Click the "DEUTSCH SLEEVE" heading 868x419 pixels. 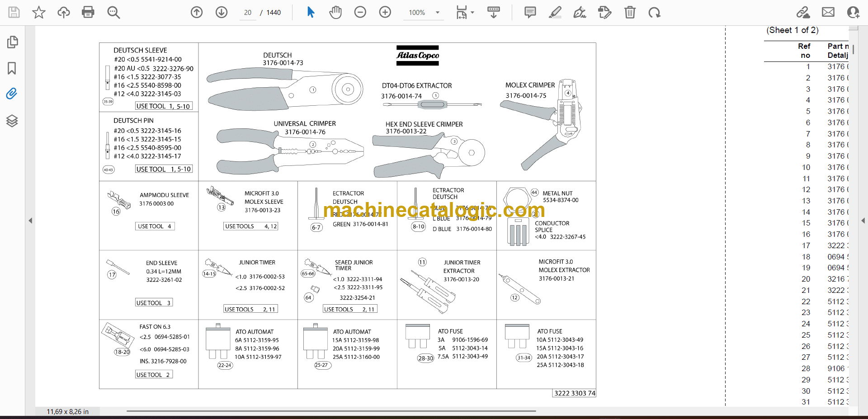coord(140,50)
